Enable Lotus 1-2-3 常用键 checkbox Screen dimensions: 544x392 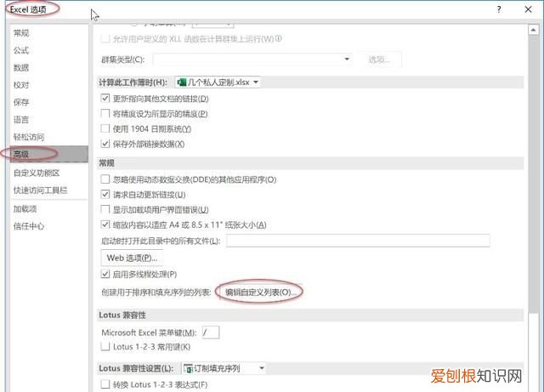[105, 347]
